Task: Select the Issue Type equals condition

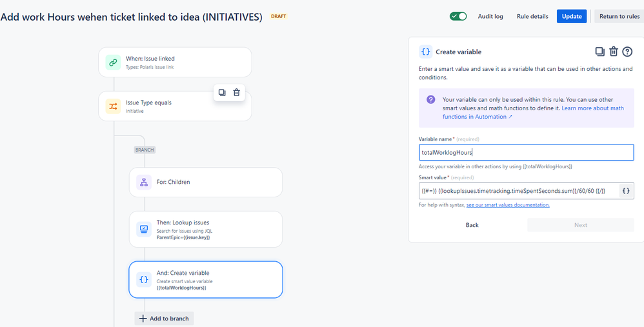Action: coord(175,106)
